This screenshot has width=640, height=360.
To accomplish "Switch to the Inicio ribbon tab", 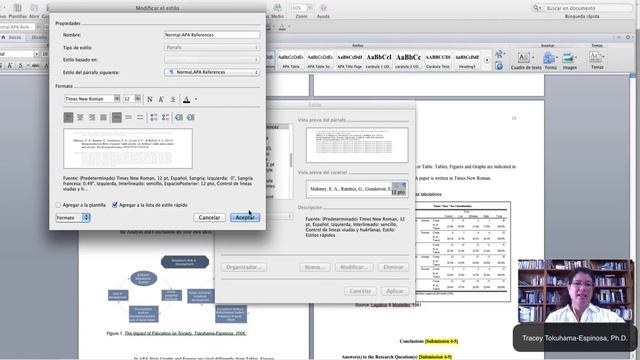I will [x=12, y=37].
